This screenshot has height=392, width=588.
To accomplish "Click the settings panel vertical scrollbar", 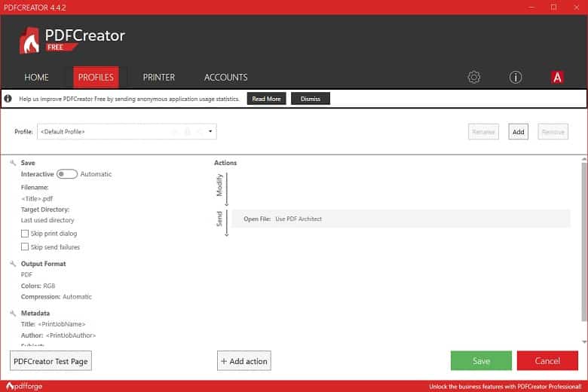I will (x=584, y=242).
